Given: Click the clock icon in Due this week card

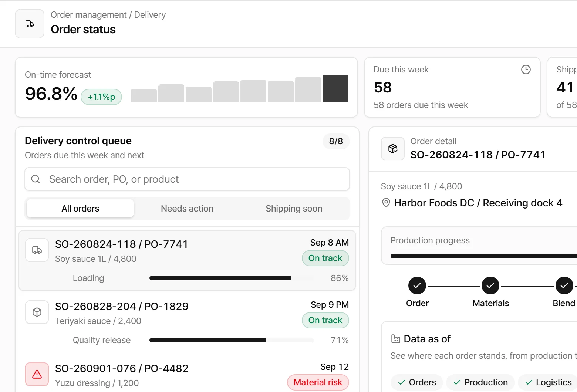Looking at the screenshot, I should pyautogui.click(x=526, y=70).
